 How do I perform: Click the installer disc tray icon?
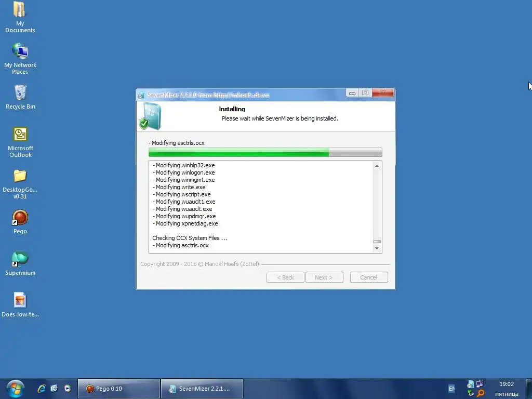tap(470, 384)
